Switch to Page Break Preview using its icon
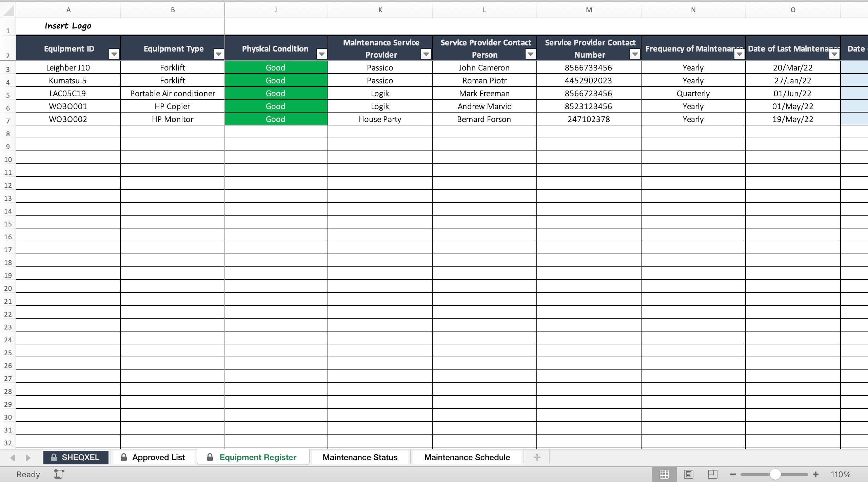Screen dimensions: 868x482 (712, 474)
